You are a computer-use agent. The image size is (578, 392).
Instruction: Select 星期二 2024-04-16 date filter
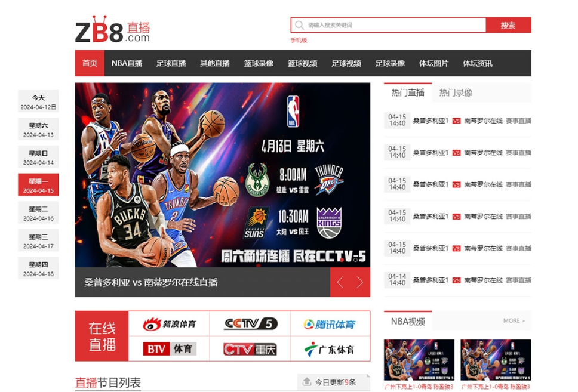[x=38, y=214]
